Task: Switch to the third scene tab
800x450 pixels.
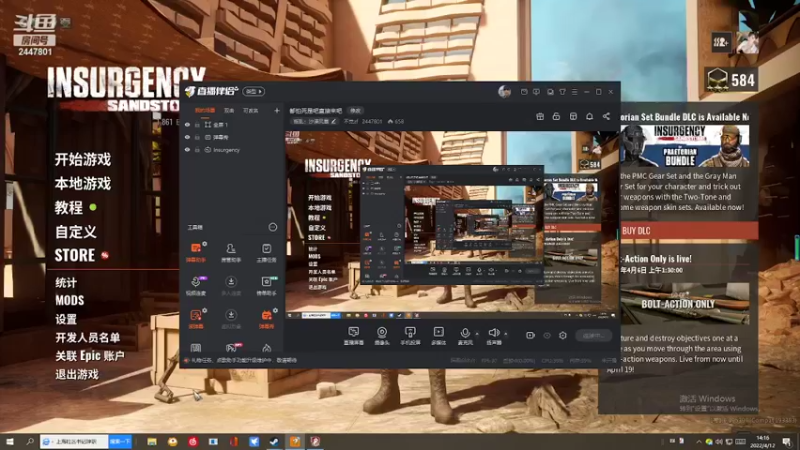Action: (x=251, y=110)
